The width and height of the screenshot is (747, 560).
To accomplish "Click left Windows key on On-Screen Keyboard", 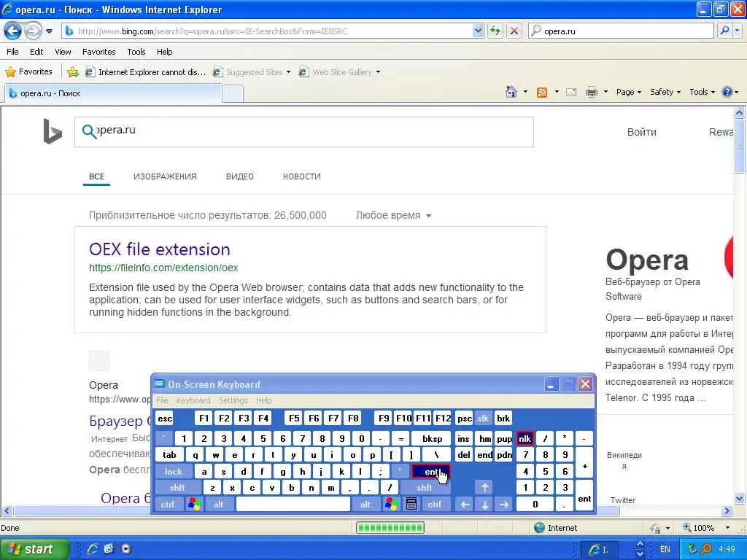I will (x=194, y=505).
